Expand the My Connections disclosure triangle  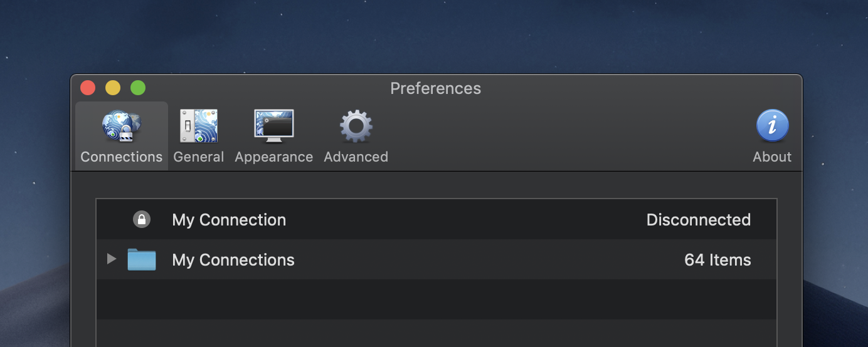tap(112, 259)
